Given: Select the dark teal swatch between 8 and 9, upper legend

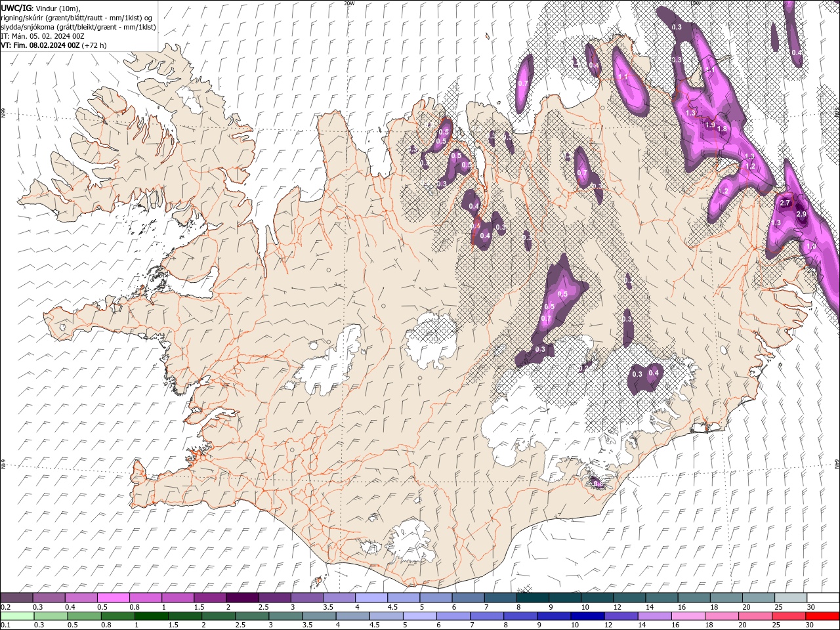Looking at the screenshot, I should point(532,598).
